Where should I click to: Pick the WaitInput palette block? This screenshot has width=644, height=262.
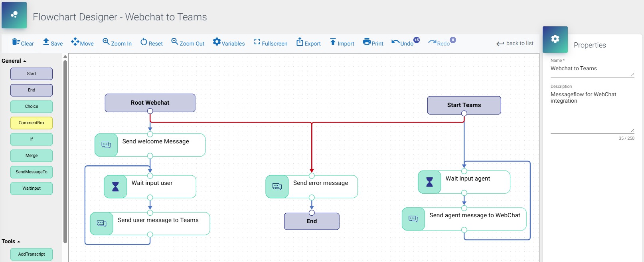32,189
